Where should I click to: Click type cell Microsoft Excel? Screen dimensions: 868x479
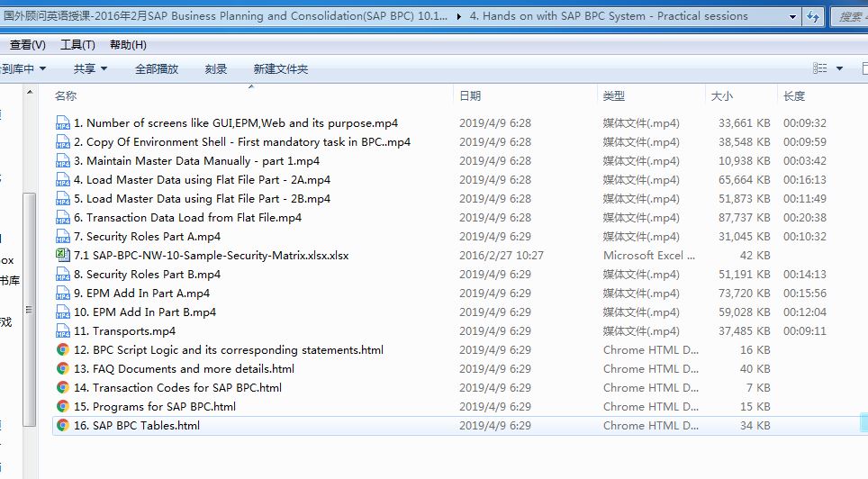pos(649,256)
